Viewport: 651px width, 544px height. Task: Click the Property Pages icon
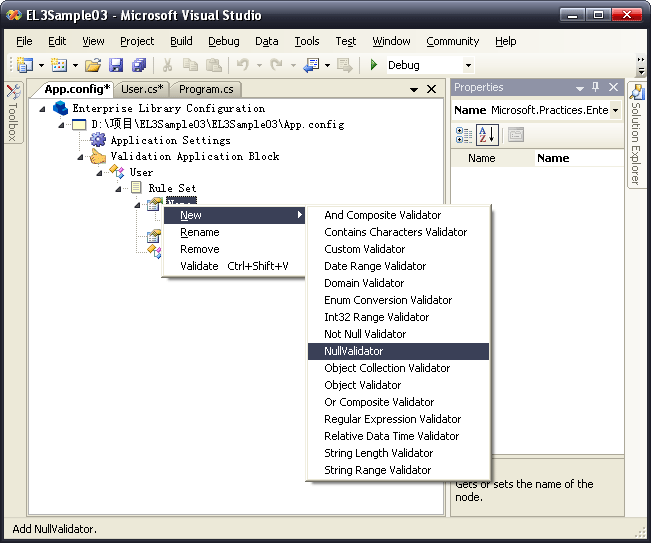(x=516, y=135)
